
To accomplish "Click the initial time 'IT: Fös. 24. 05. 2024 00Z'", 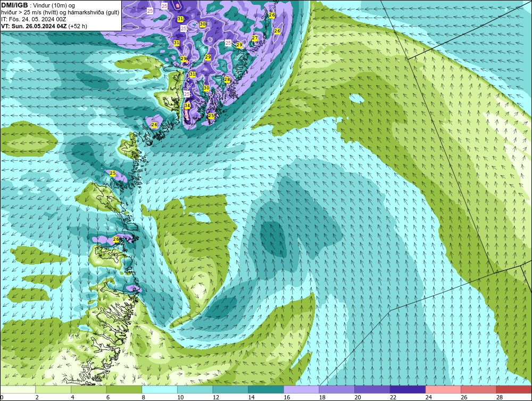I will pos(34,19).
